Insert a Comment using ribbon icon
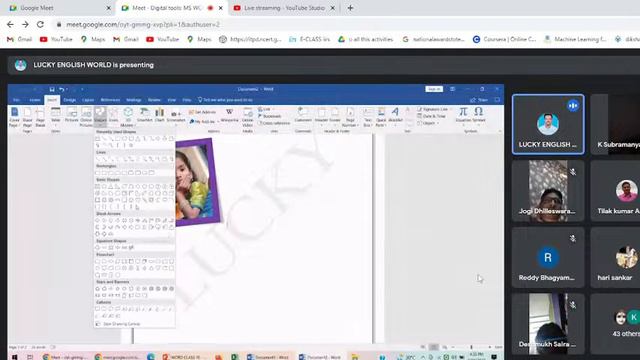Screen dimensions: 640x360 coord(303,115)
